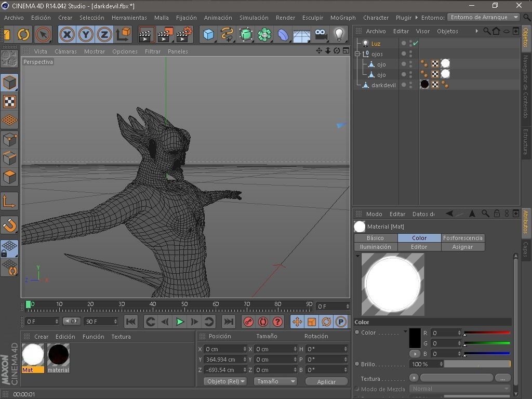
Task: Collapse the material preview triangle
Action: click(357, 256)
